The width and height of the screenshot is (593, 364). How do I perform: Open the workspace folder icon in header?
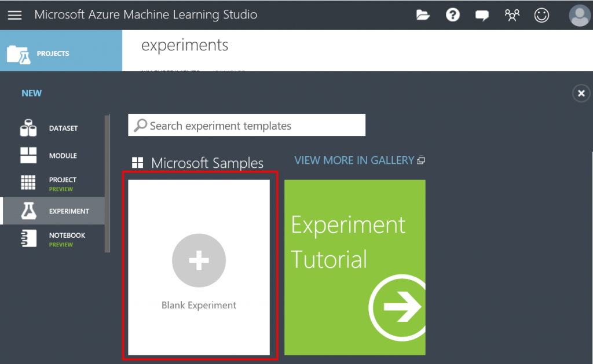[422, 15]
